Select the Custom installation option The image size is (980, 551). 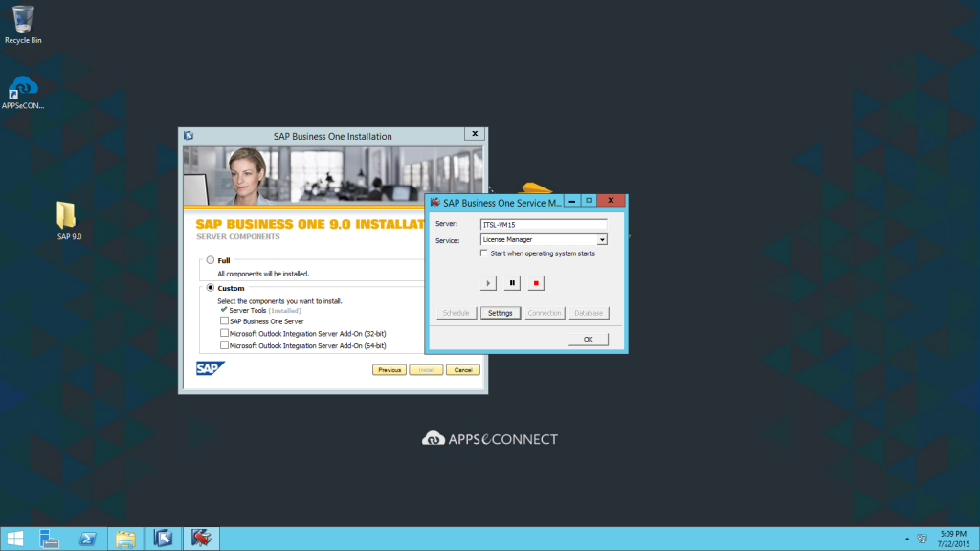point(210,288)
